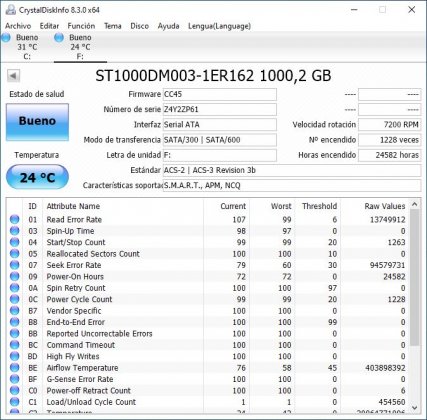Click the status circle for drive F:

59,38
